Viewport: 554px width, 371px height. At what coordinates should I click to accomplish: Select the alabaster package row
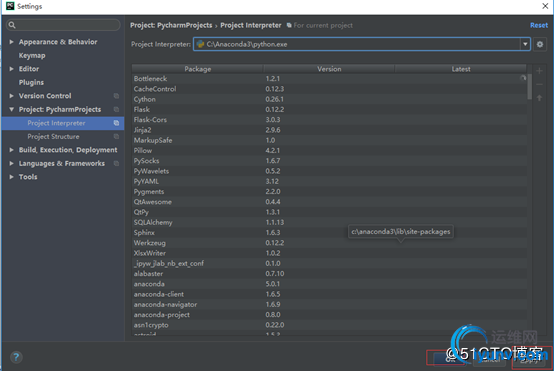tap(329, 273)
